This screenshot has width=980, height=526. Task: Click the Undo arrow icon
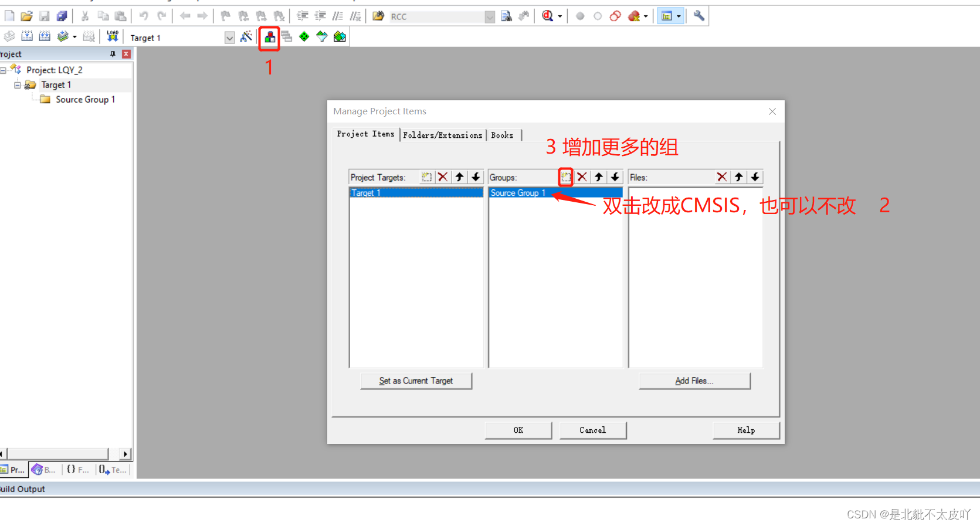click(x=144, y=16)
